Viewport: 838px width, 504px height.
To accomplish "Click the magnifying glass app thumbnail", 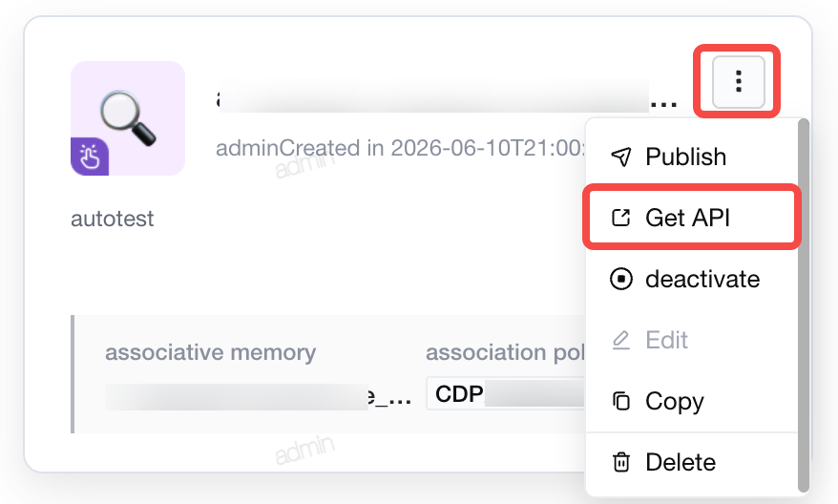I will 128,118.
